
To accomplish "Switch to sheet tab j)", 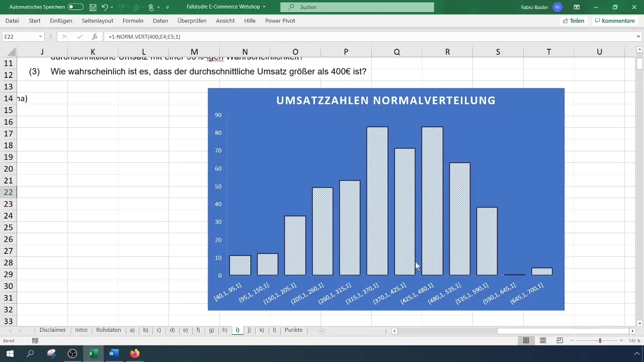I will 249,330.
